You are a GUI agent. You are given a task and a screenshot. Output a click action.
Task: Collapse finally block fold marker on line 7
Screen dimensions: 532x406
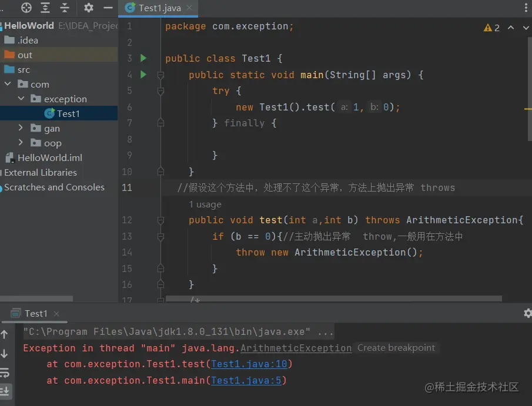click(x=161, y=123)
